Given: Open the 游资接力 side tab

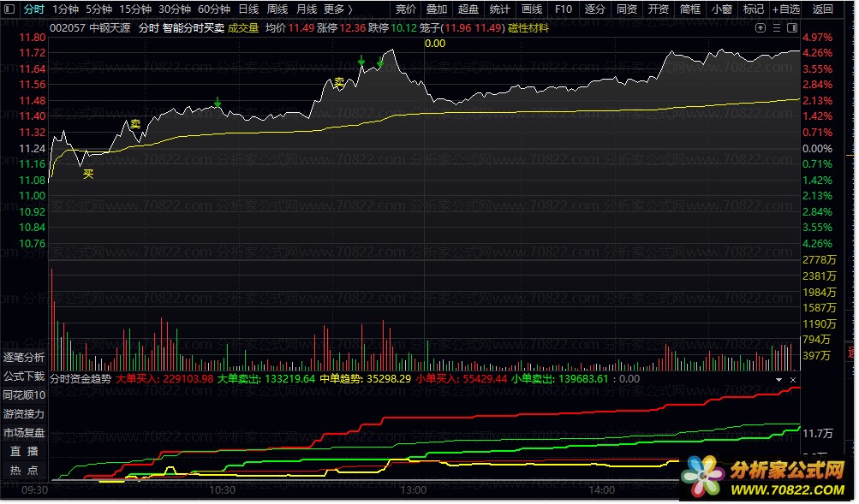Looking at the screenshot, I should click(x=24, y=415).
